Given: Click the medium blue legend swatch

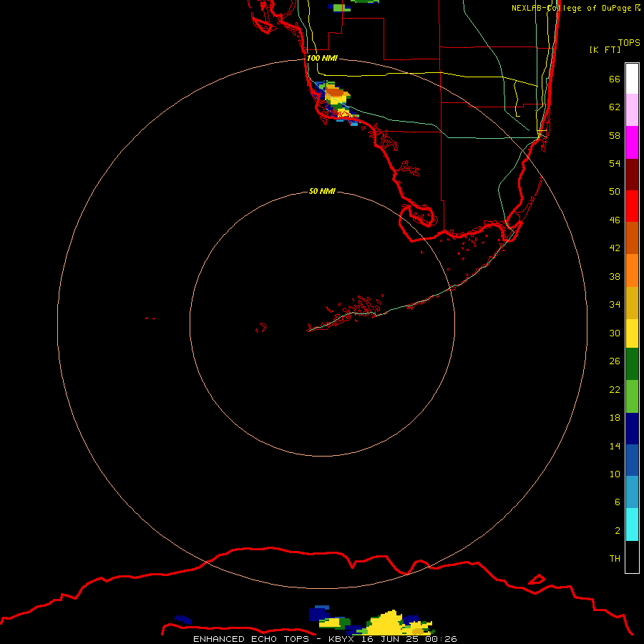Looking at the screenshot, I should point(632,460).
